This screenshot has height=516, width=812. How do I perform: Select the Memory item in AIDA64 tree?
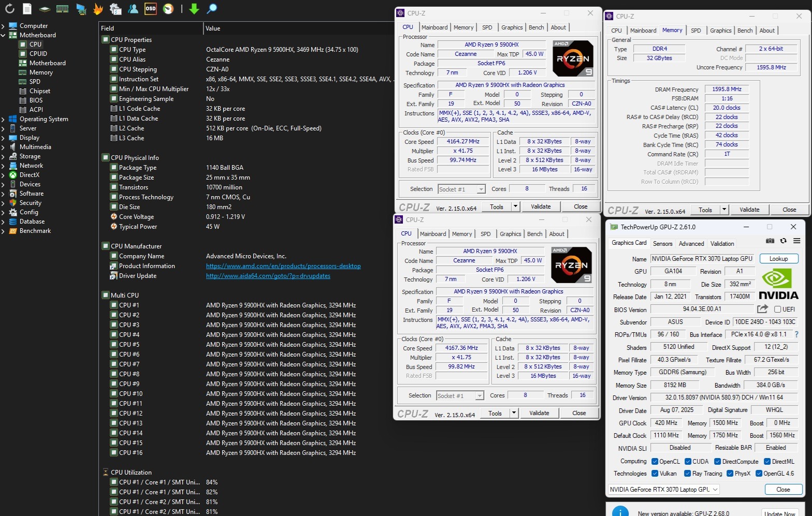tap(41, 72)
